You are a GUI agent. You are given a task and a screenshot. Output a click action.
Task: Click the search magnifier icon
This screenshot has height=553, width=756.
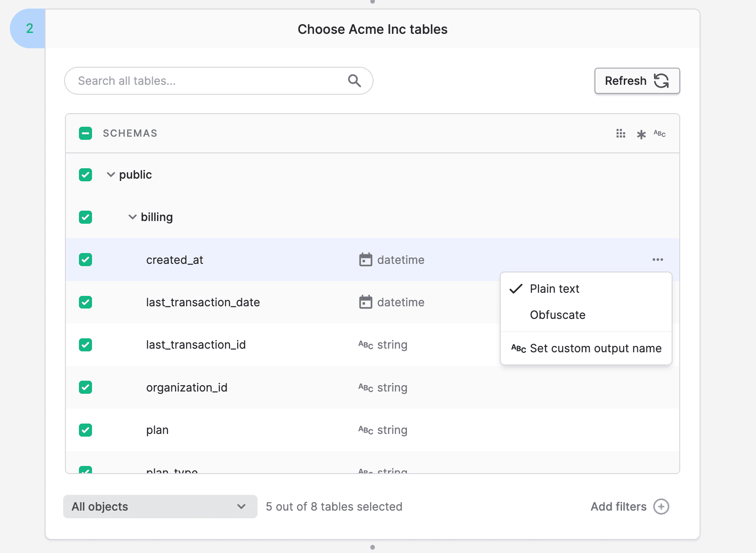[354, 81]
